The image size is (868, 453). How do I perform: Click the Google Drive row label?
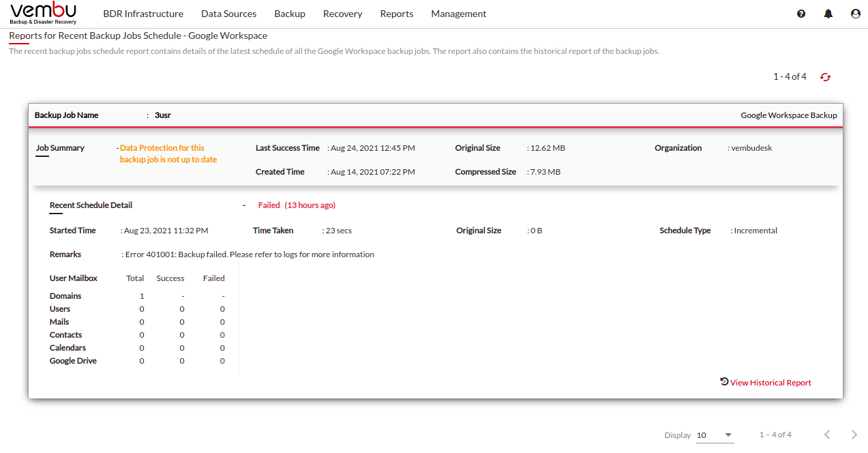pos(73,361)
